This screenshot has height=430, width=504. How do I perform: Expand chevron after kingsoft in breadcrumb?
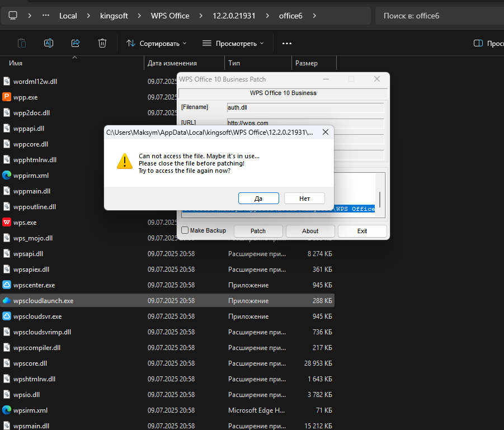pos(139,16)
